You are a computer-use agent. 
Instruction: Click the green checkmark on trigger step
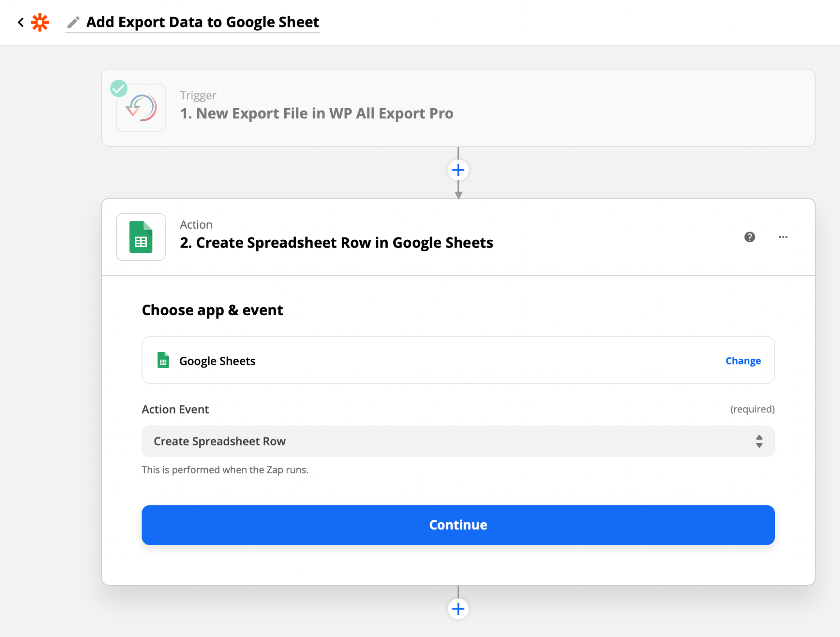pyautogui.click(x=119, y=88)
